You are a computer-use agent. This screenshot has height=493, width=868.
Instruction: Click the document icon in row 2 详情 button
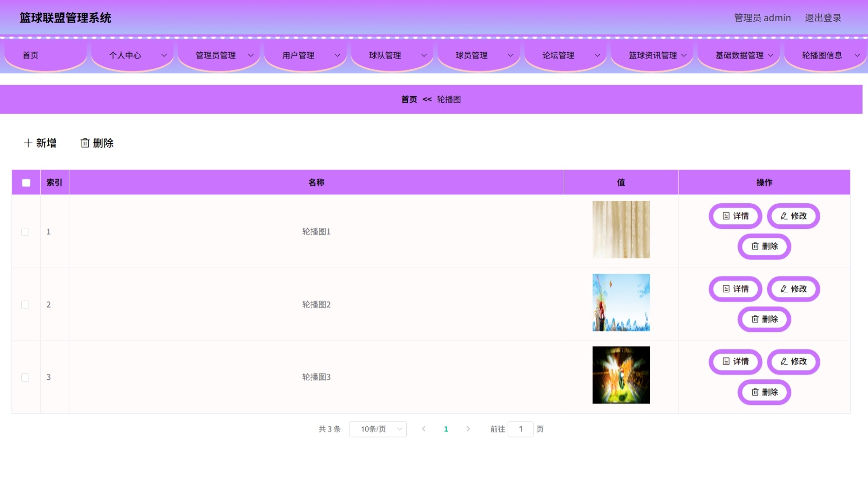point(726,289)
